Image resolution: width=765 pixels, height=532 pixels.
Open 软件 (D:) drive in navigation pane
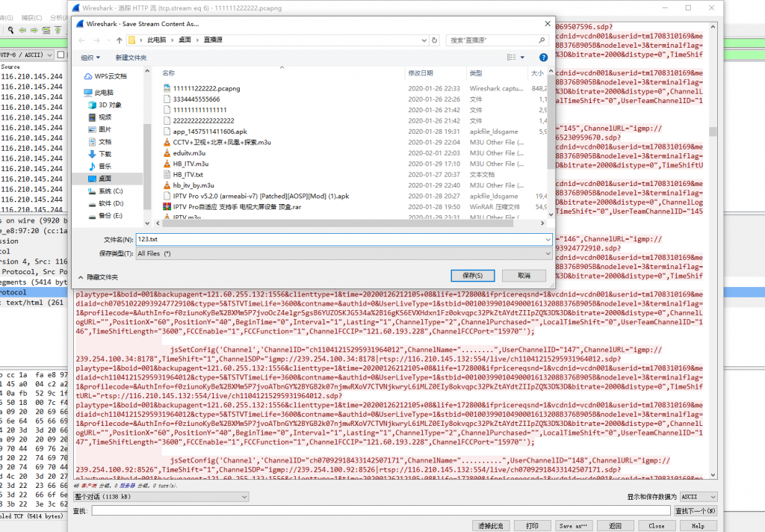click(x=106, y=203)
